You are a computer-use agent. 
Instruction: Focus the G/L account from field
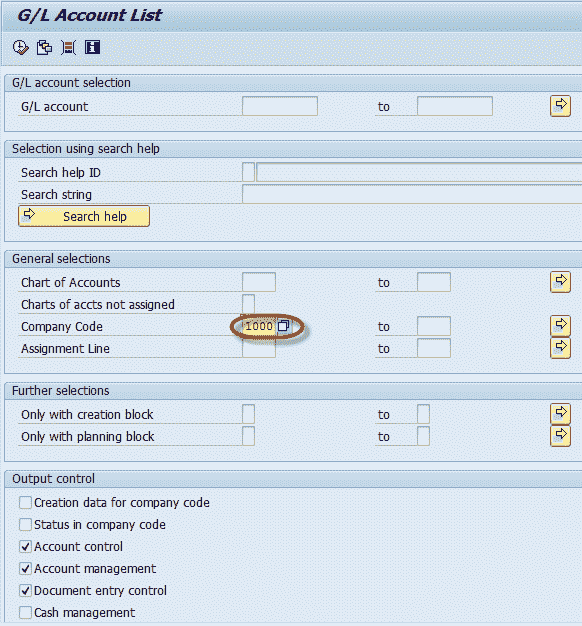280,106
